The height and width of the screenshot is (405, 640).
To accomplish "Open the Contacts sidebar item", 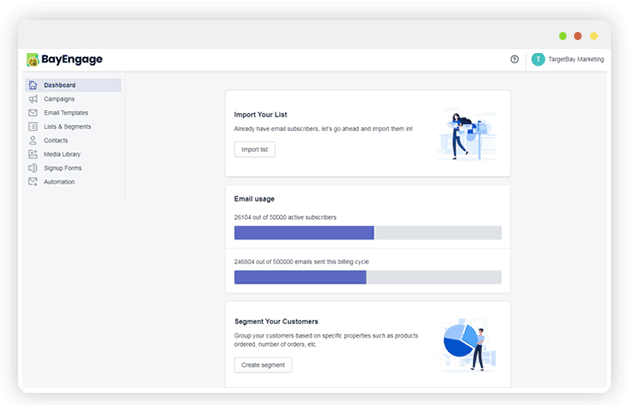I will click(x=56, y=140).
